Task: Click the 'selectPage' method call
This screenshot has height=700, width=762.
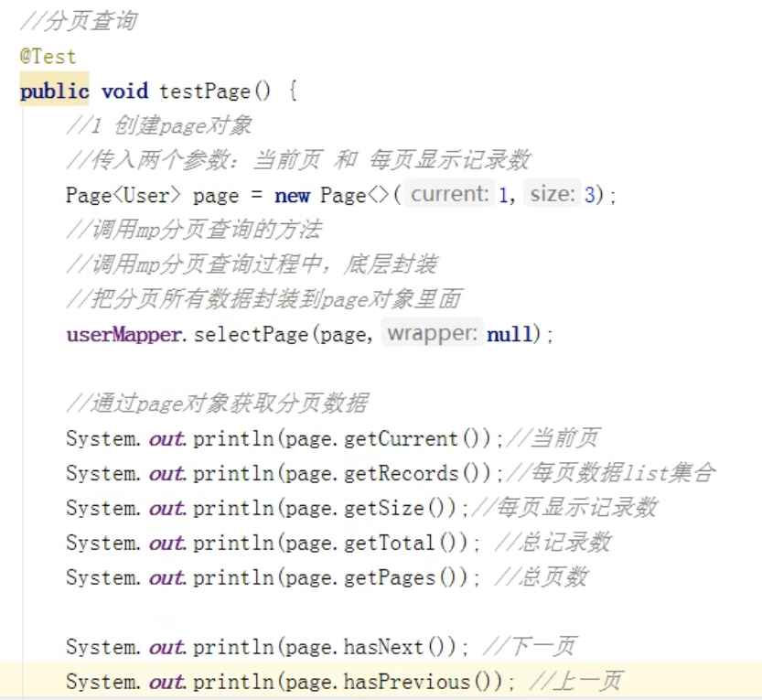Action: (251, 335)
